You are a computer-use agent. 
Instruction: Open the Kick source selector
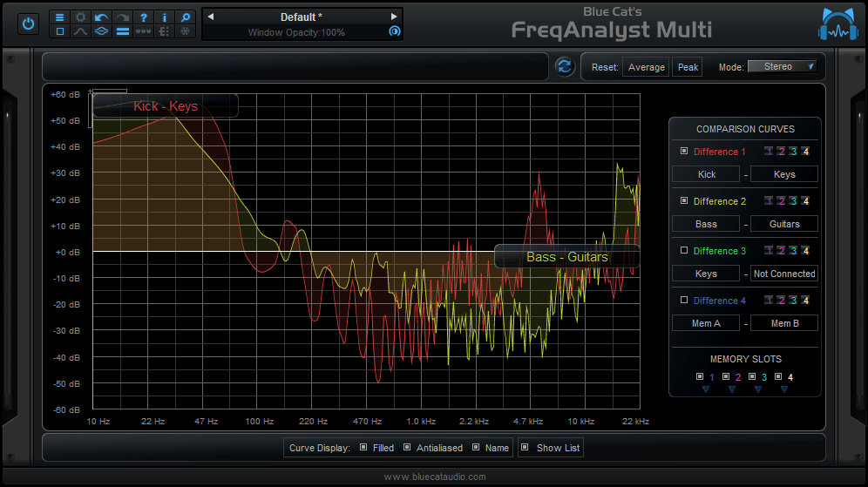tap(706, 174)
